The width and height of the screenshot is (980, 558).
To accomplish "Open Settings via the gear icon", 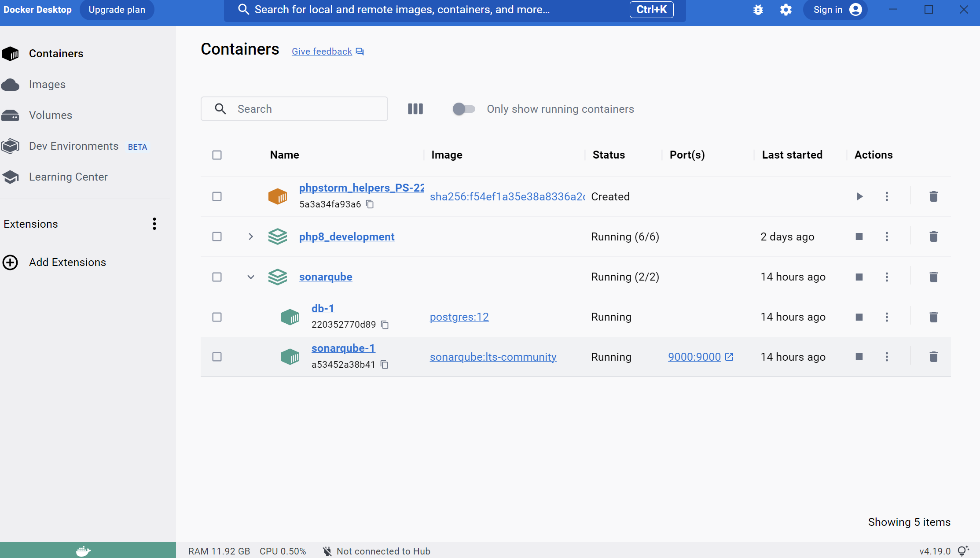I will click(785, 10).
